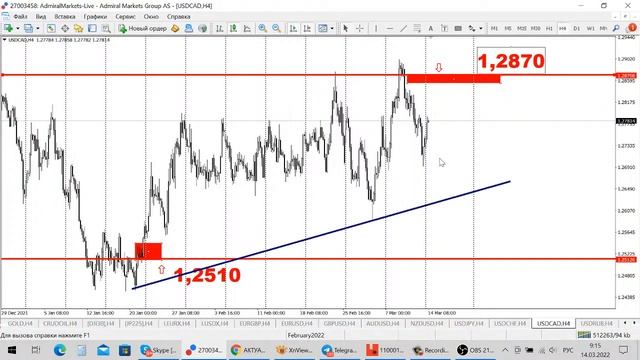Screen dimensions: 640x360
Task: Switch to the USDRUB,H4 chart tab
Action: [x=596, y=324]
